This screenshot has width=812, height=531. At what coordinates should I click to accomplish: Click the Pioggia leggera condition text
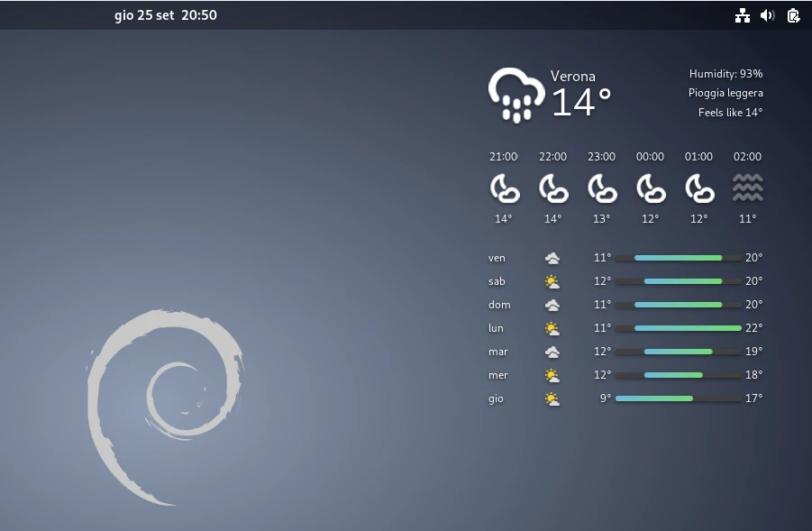click(x=725, y=92)
